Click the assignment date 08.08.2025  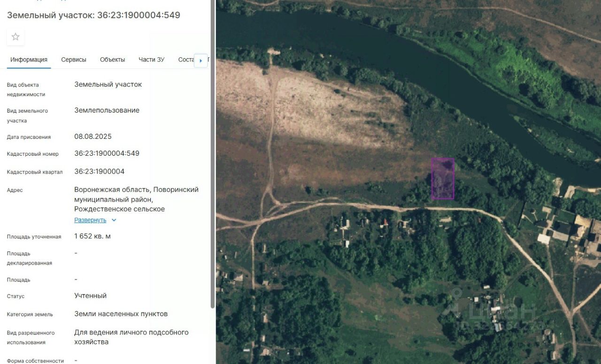(93, 136)
